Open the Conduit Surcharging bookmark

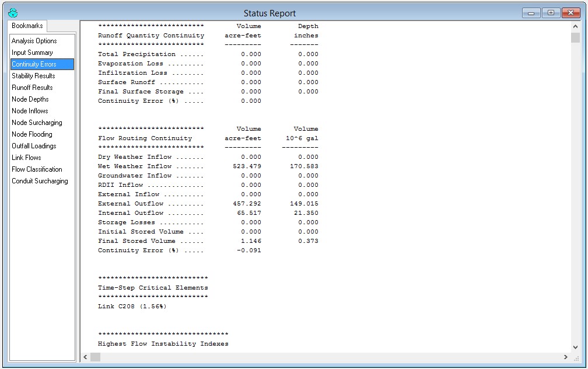tap(40, 181)
